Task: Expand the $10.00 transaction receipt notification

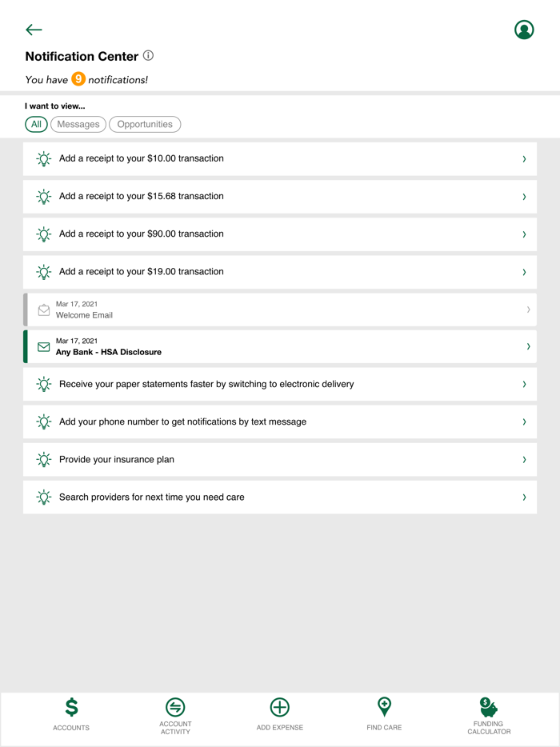Action: tap(279, 158)
